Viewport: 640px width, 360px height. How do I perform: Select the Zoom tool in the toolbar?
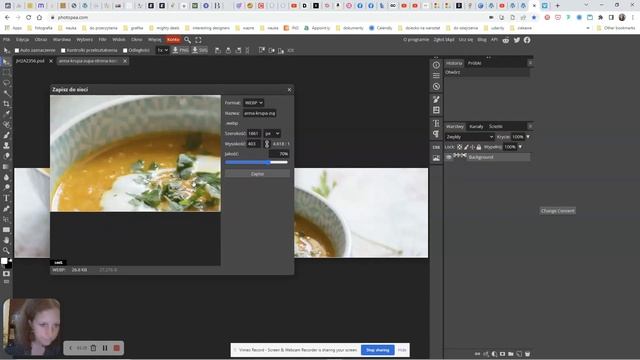[6, 251]
